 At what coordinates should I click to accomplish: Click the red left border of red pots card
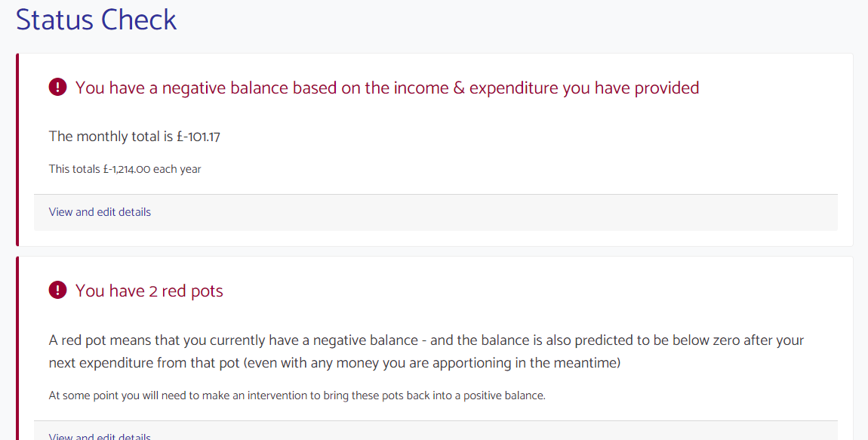17,348
